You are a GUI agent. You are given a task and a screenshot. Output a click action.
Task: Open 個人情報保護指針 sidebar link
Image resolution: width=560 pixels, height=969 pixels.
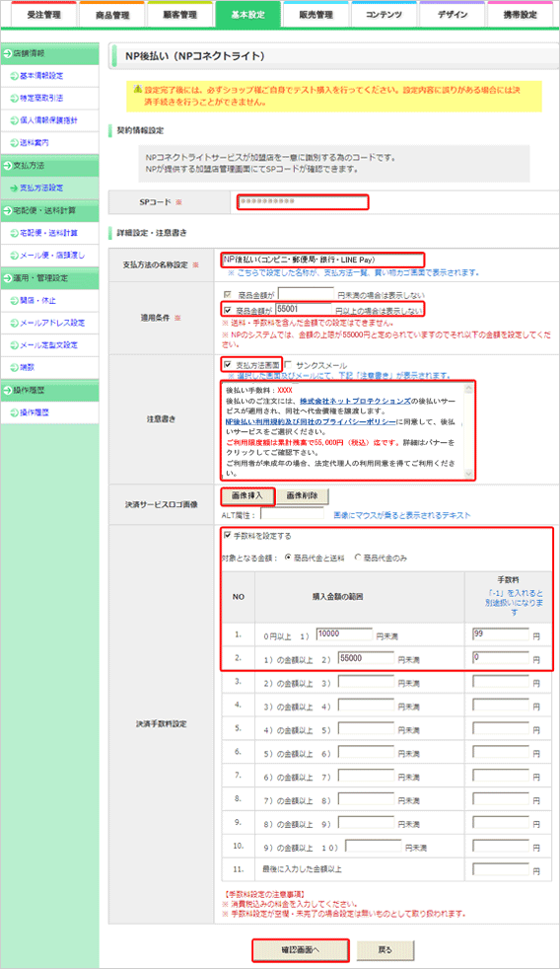click(48, 119)
